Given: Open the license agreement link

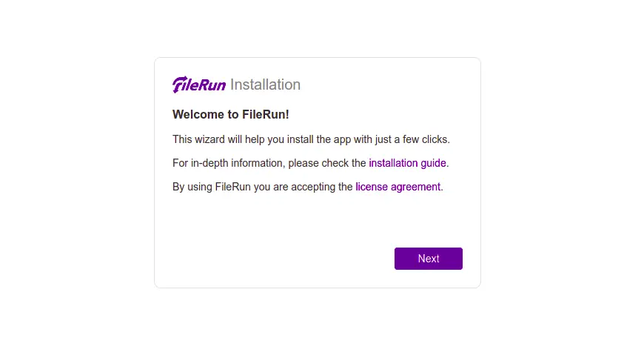Looking at the screenshot, I should (398, 188).
